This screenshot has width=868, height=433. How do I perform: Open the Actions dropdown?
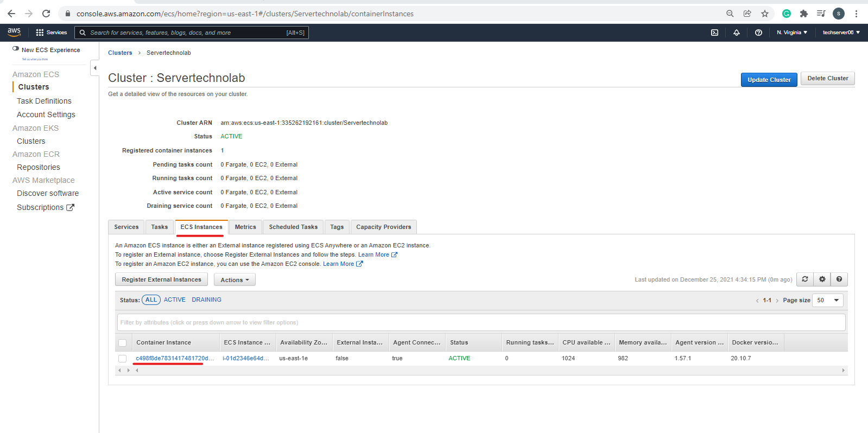[235, 280]
